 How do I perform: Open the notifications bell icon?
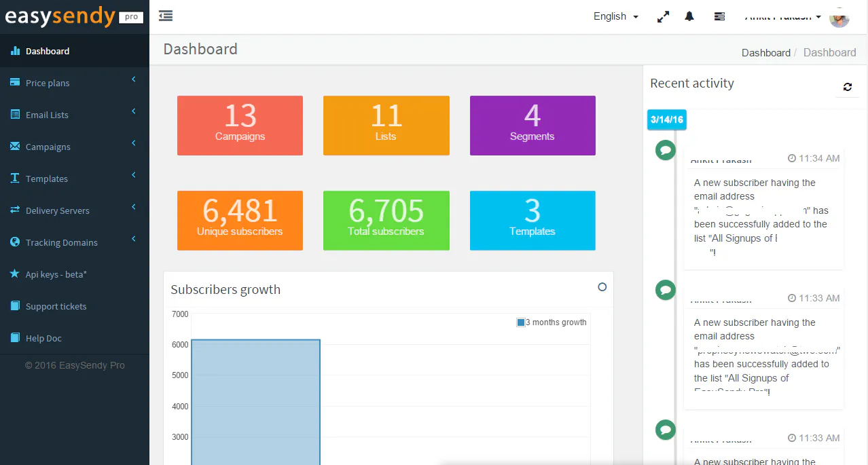(689, 16)
